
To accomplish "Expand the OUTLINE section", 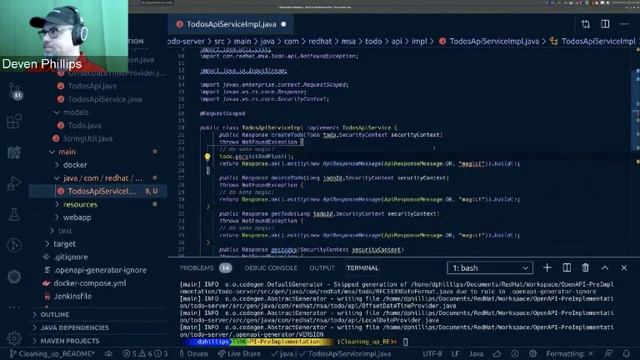I will 54,314.
